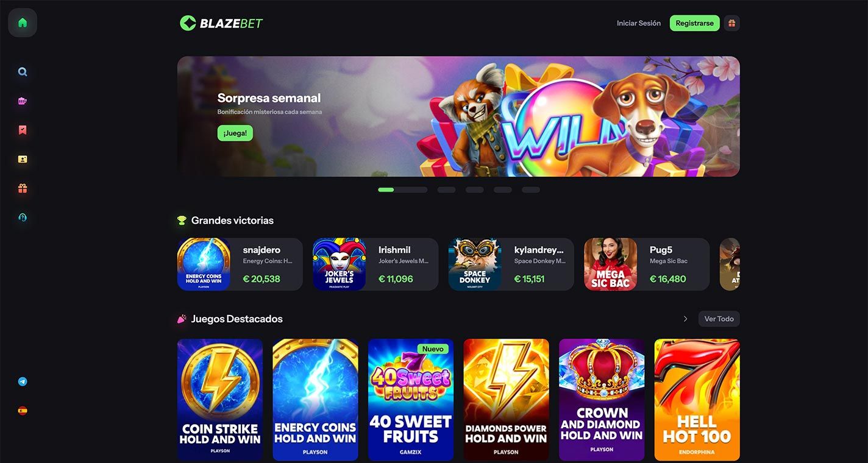Open the search magnifier in sidebar

click(x=23, y=72)
